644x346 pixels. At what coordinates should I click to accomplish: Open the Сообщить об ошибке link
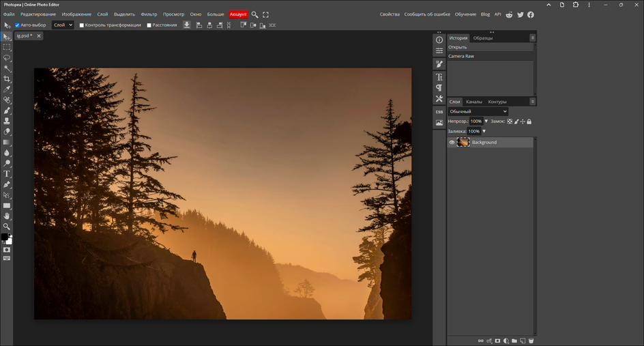[427, 14]
